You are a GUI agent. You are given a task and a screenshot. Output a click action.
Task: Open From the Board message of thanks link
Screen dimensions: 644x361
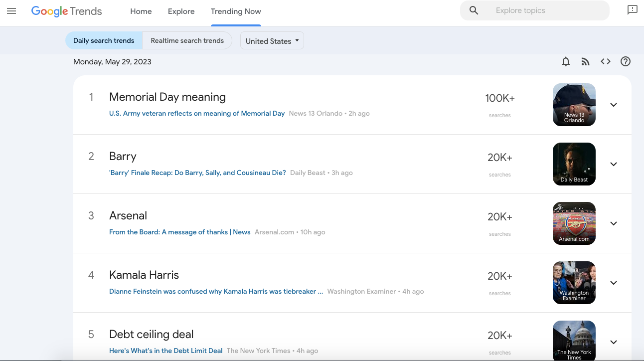tap(179, 232)
